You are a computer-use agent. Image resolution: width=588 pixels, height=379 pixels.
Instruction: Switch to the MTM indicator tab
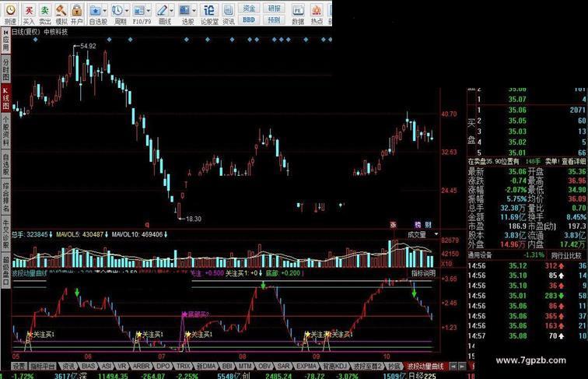coord(245,366)
